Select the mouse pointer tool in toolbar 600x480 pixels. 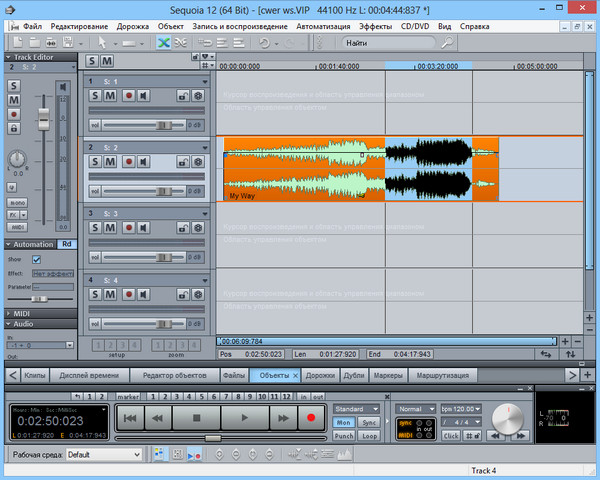[103, 43]
